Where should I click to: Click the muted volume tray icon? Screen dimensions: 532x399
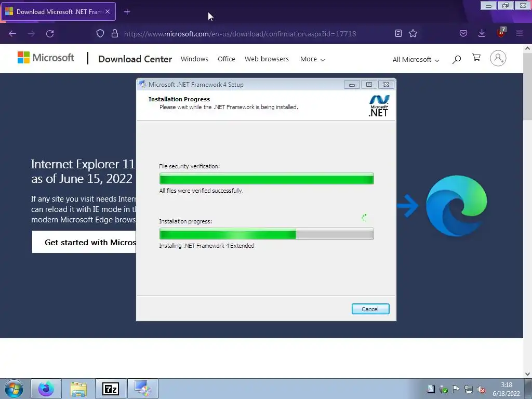(481, 389)
